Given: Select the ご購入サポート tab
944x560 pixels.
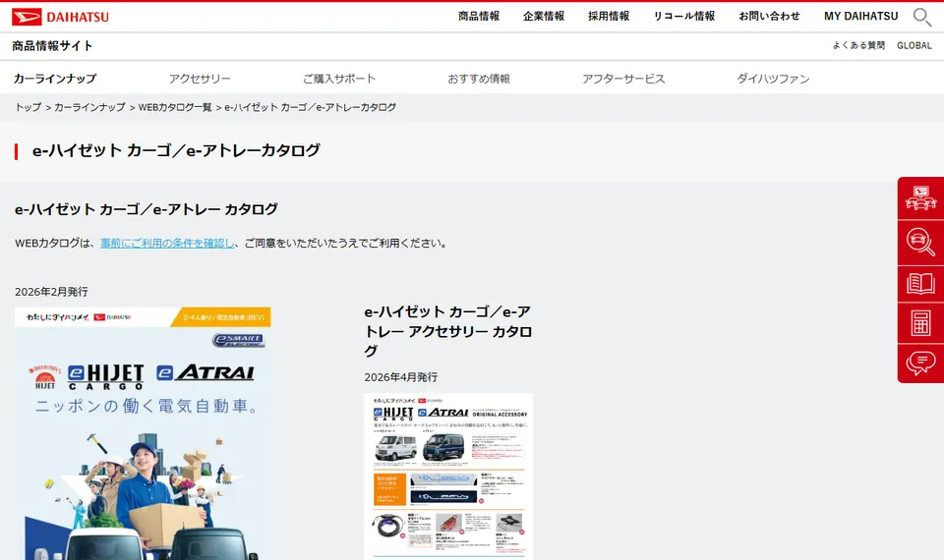Looking at the screenshot, I should (x=339, y=79).
